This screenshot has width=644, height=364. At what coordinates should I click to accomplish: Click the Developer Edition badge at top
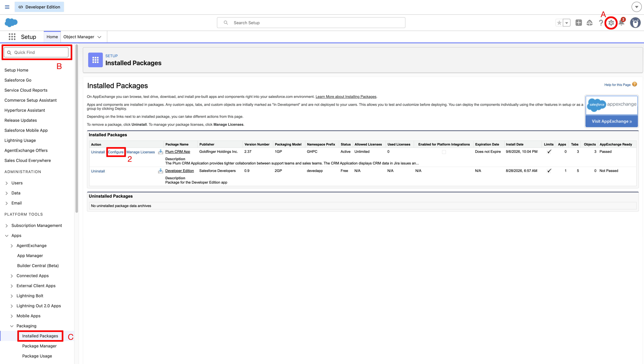coord(39,7)
